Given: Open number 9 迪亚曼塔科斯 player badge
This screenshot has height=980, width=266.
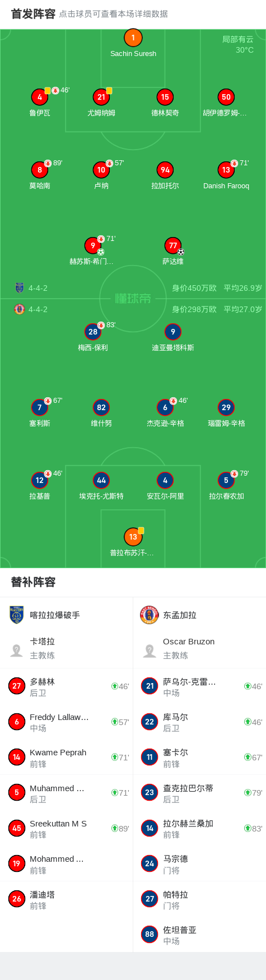Looking at the screenshot, I should coord(173,332).
